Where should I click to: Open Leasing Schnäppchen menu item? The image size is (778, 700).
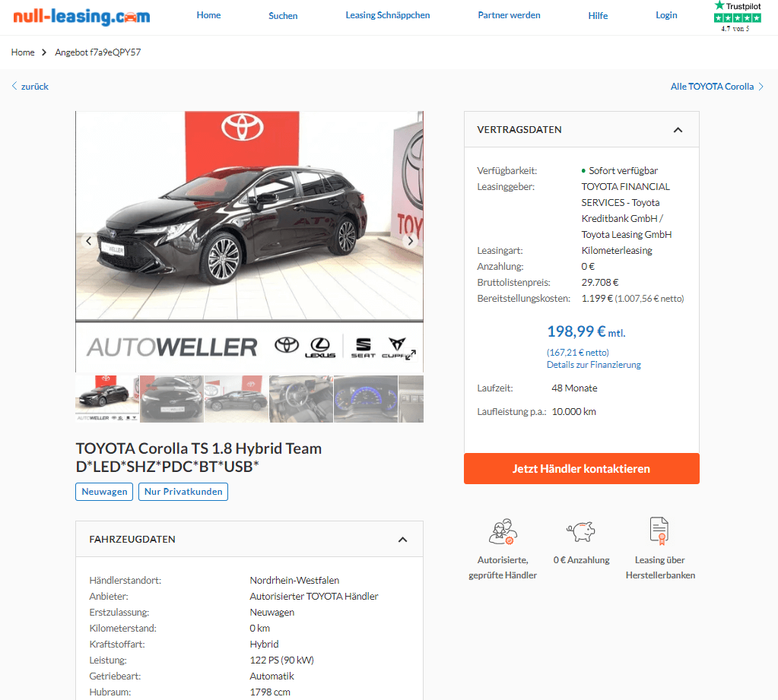click(x=388, y=15)
